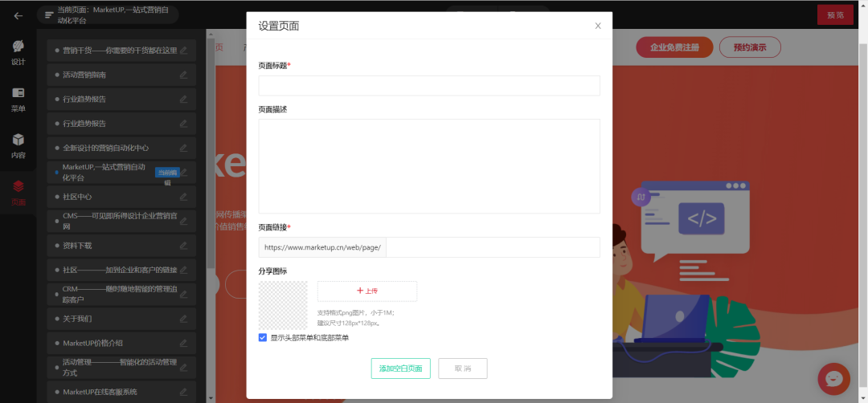Select MarketUP在线客服系统 page in list
Viewport: 868px width, 403px height.
pos(121,392)
